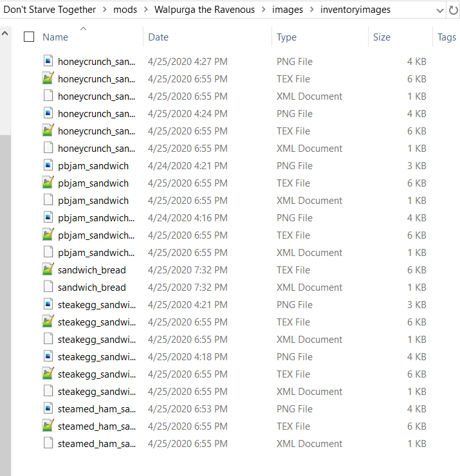This screenshot has width=460, height=476.
Task: Sort files by the Date column header
Action: click(158, 37)
